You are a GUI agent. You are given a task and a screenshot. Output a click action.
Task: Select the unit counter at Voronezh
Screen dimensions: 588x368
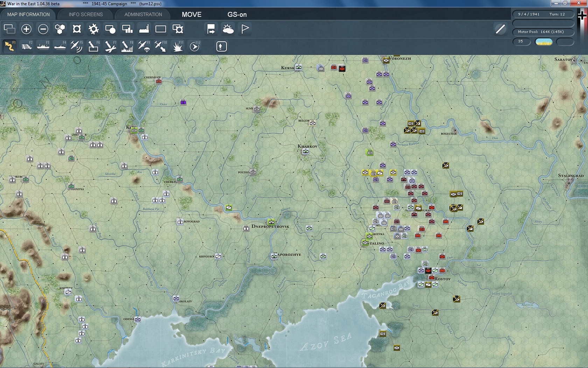click(x=386, y=61)
